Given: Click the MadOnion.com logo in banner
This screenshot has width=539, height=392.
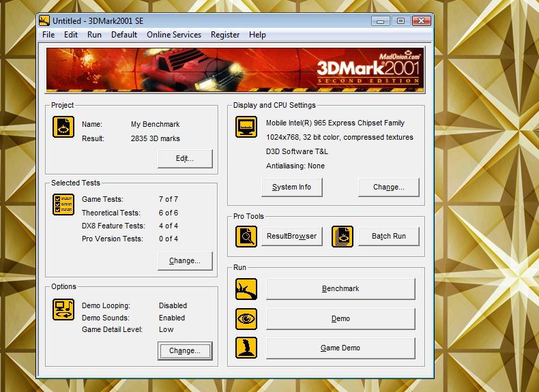Looking at the screenshot, I should coord(400,55).
